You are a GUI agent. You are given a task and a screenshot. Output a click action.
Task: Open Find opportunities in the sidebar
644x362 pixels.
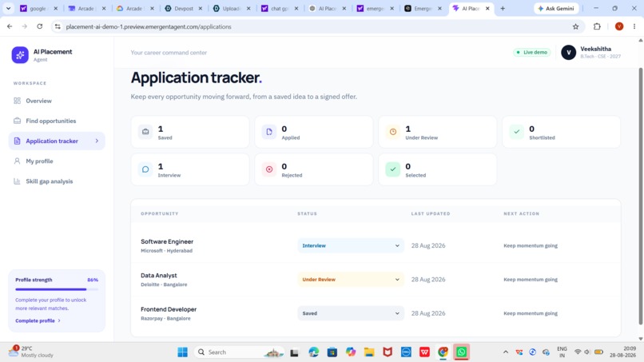pos(57,121)
